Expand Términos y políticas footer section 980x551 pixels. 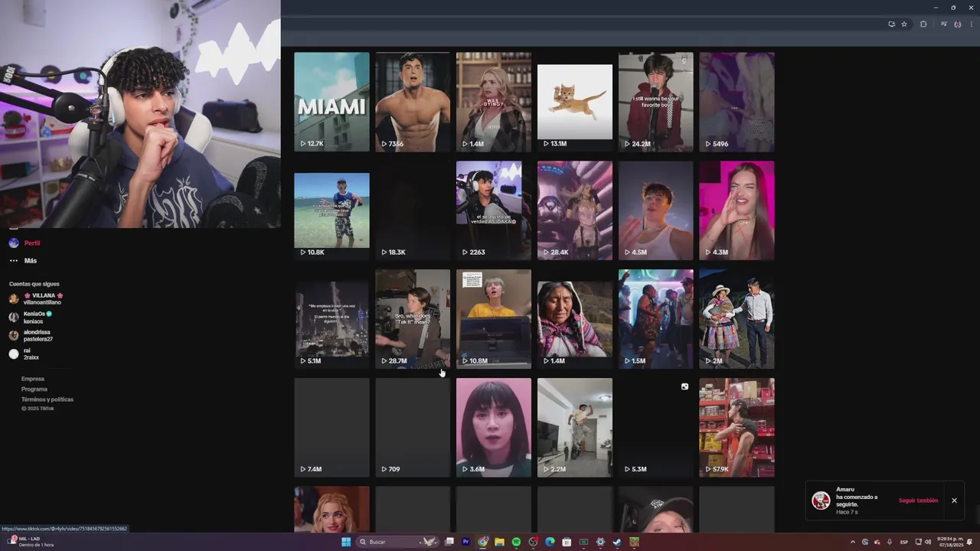pos(47,399)
